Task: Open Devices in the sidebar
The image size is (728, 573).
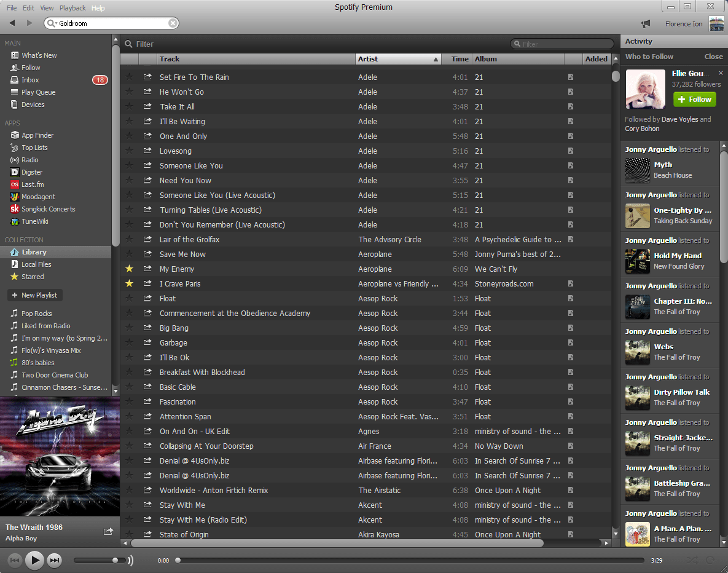Action: pos(33,105)
